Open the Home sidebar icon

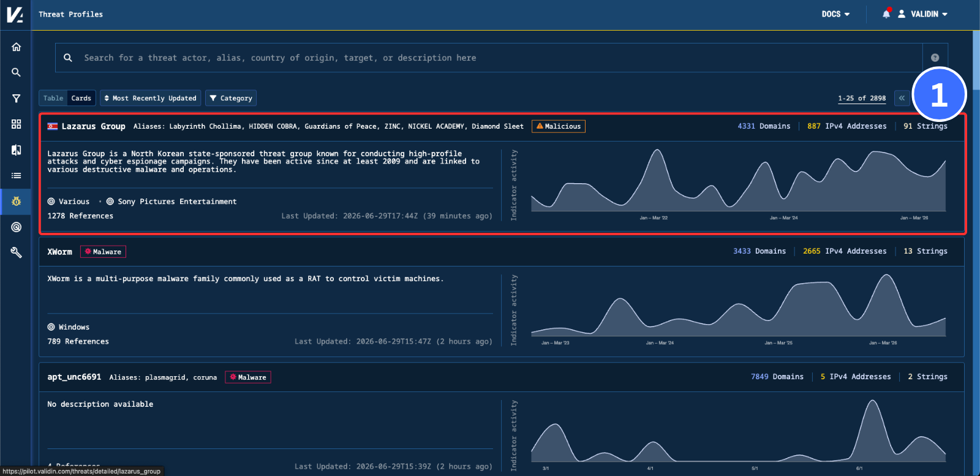pyautogui.click(x=16, y=47)
